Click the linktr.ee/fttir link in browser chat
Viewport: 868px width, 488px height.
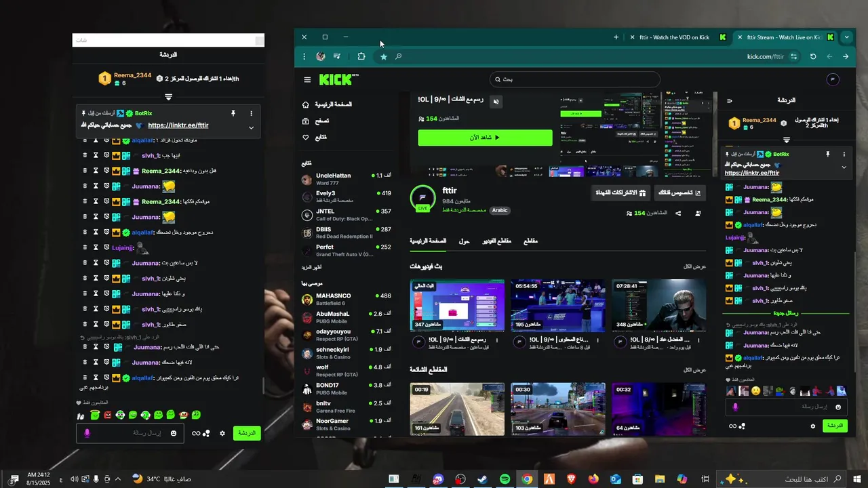(x=751, y=174)
